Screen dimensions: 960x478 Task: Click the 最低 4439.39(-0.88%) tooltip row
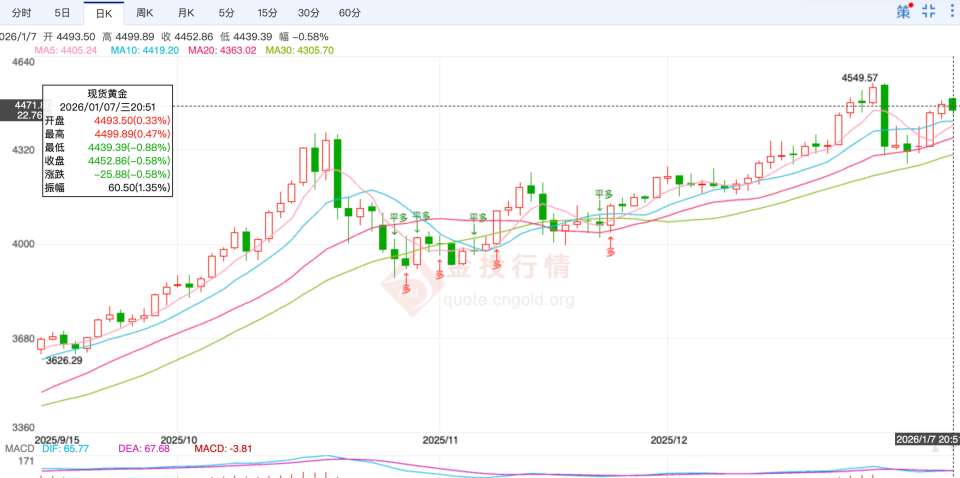(x=107, y=147)
